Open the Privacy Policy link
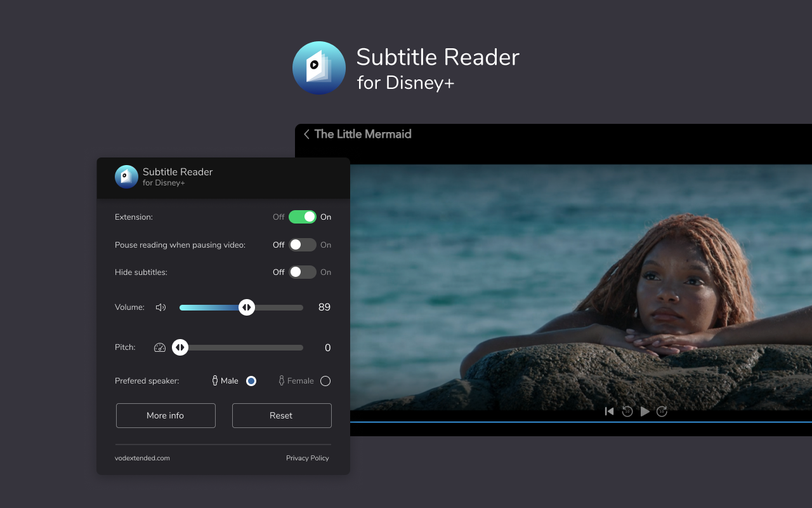Viewport: 812px width, 508px height. point(308,458)
